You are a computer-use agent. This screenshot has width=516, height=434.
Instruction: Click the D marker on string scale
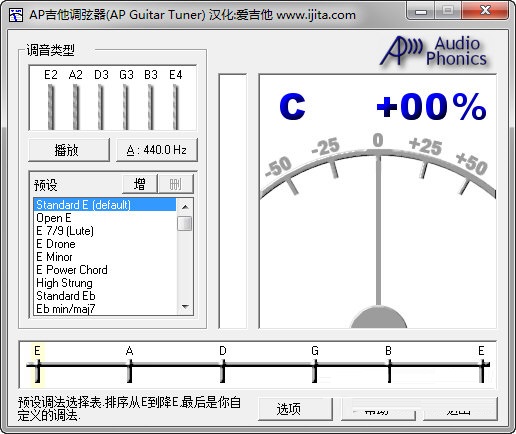coord(223,364)
